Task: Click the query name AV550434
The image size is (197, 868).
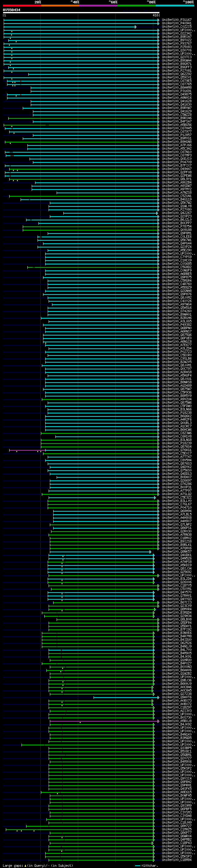Action: (x=11, y=10)
